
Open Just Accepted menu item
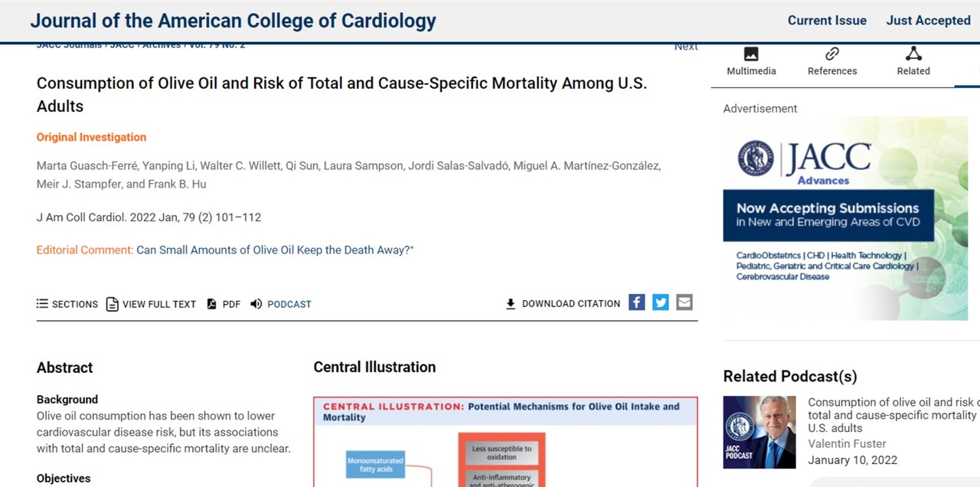[x=928, y=21]
